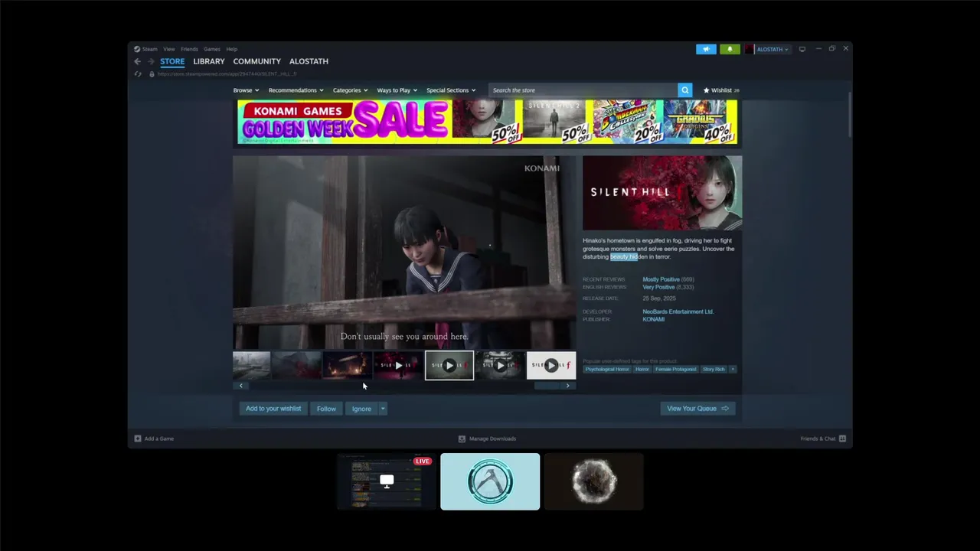Screen dimensions: 980x551
Task: Click the media strip horizontal scroll handle
Action: (547, 386)
